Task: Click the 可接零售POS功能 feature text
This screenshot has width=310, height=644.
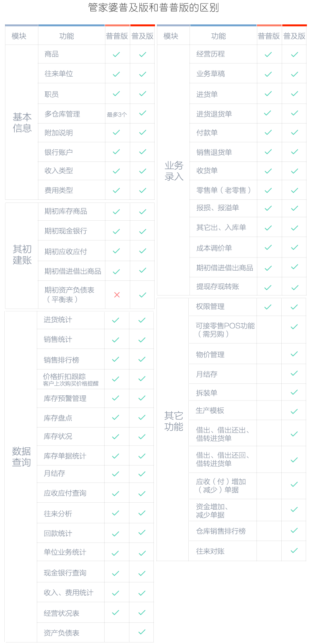Action: coord(225,326)
